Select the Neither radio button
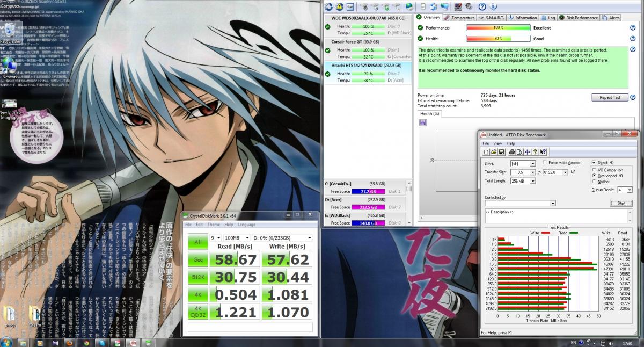644x347 pixels. click(x=594, y=182)
